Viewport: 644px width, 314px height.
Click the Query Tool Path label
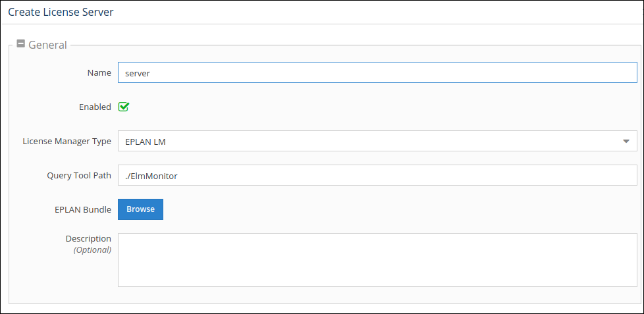click(x=79, y=175)
